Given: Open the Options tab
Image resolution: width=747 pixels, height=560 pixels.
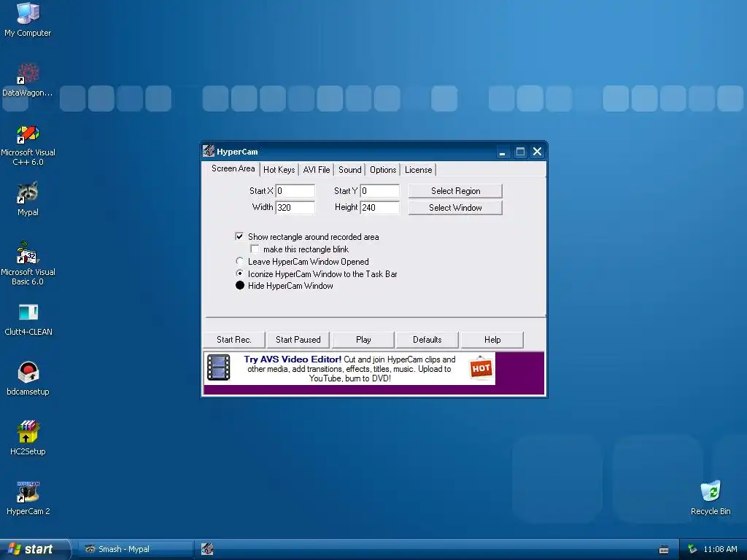Looking at the screenshot, I should click(383, 170).
